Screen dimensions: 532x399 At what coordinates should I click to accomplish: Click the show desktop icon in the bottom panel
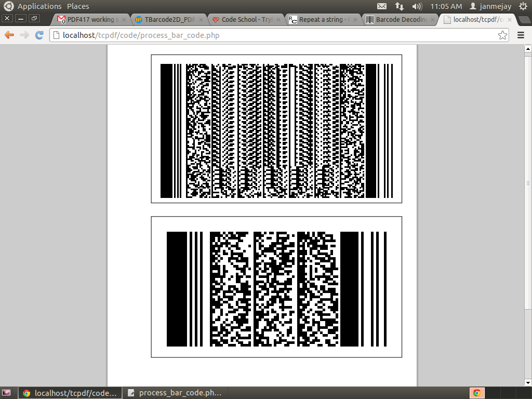pyautogui.click(x=7, y=393)
